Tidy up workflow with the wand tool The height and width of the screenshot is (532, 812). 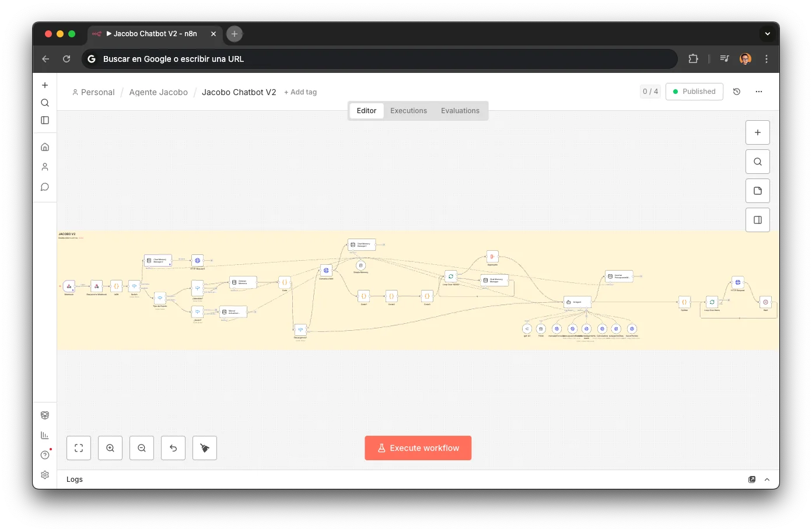[205, 448]
